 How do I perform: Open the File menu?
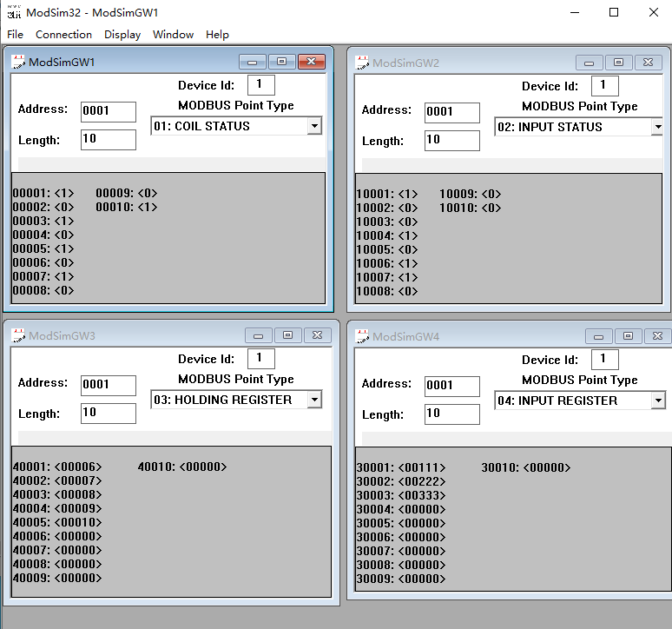(15, 34)
